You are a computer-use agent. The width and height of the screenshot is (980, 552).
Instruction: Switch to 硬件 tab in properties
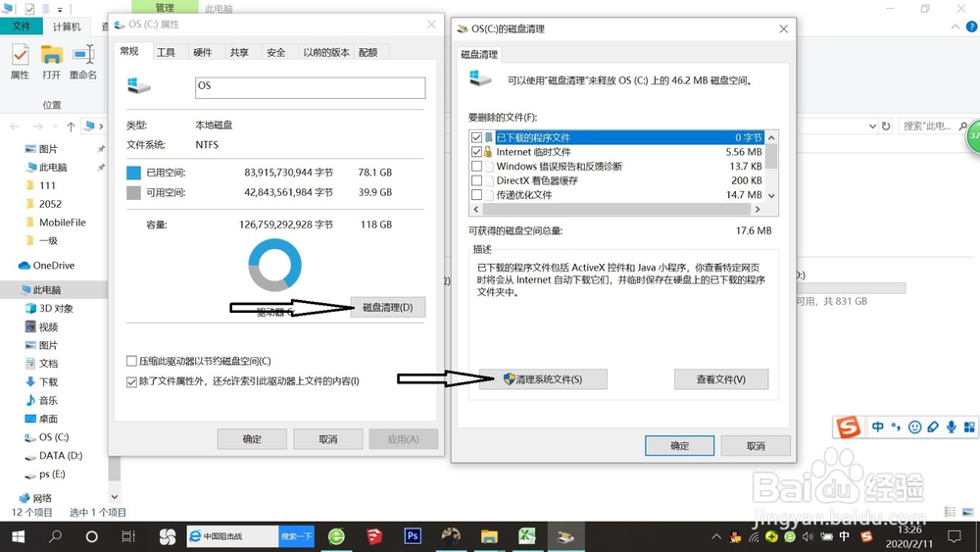(x=203, y=53)
